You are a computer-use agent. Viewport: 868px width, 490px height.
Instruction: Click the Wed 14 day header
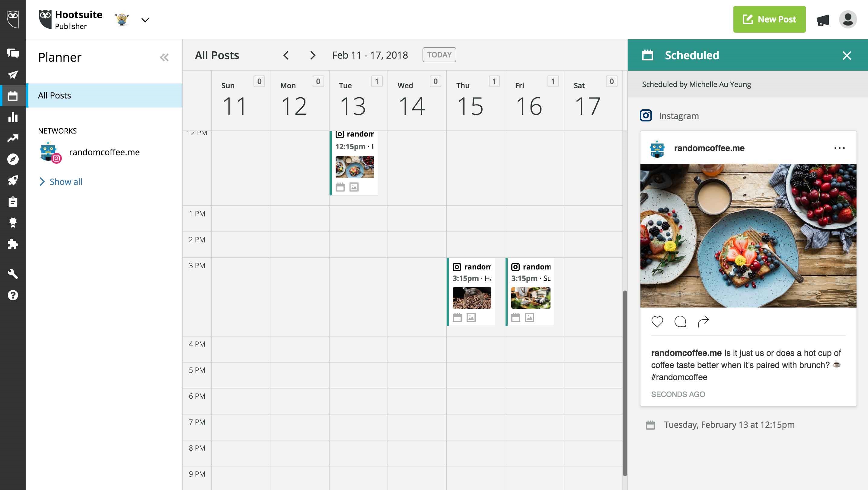(x=417, y=101)
